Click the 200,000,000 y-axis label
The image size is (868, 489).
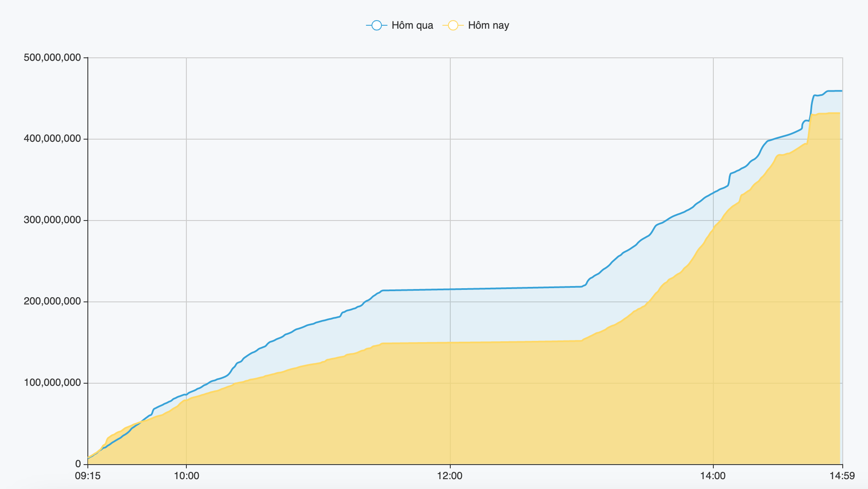tap(52, 301)
